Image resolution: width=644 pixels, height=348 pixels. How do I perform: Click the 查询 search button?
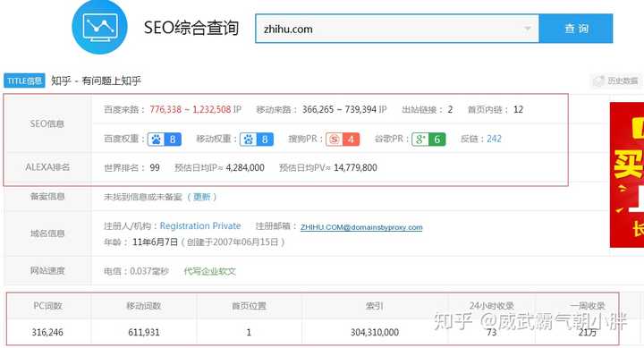coord(576,29)
